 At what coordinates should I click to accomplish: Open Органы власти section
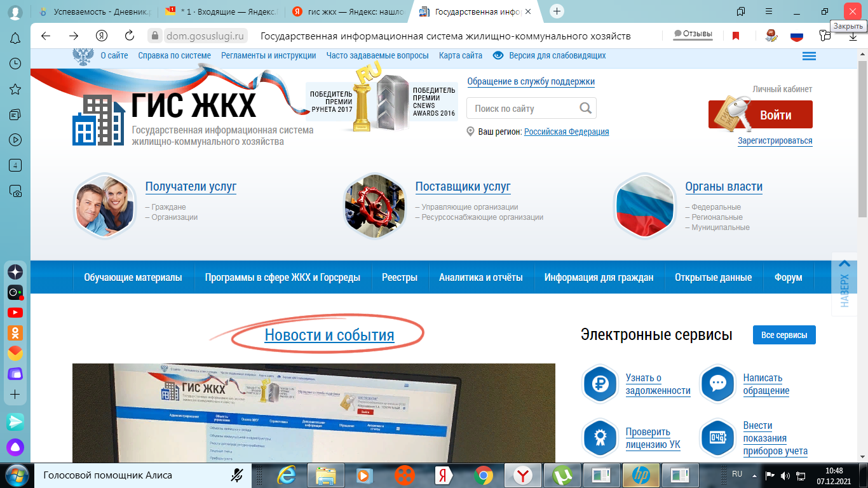(724, 186)
